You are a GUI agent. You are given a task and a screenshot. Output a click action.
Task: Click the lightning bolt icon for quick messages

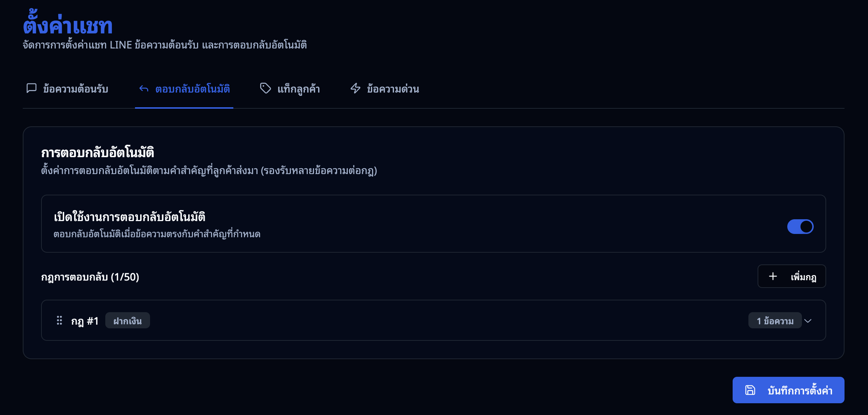pos(355,88)
